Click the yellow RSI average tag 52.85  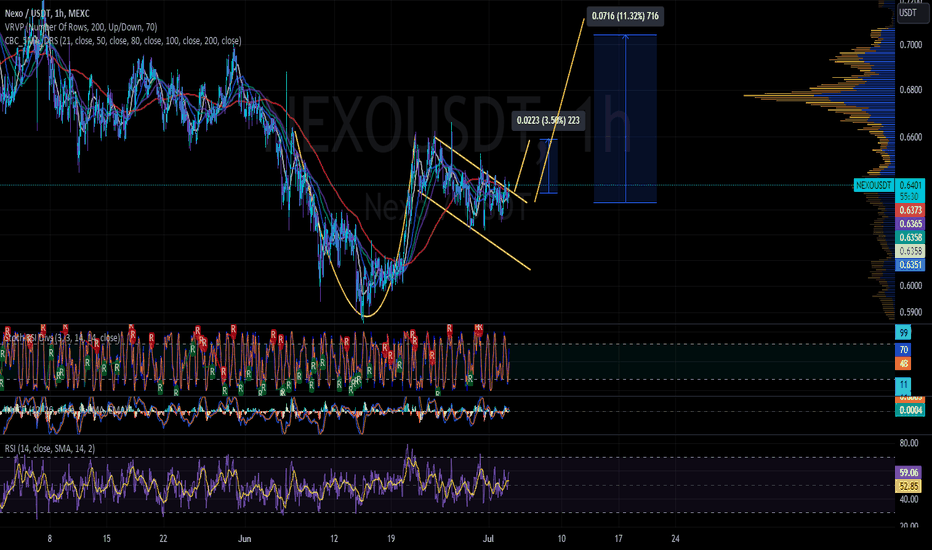tap(908, 486)
